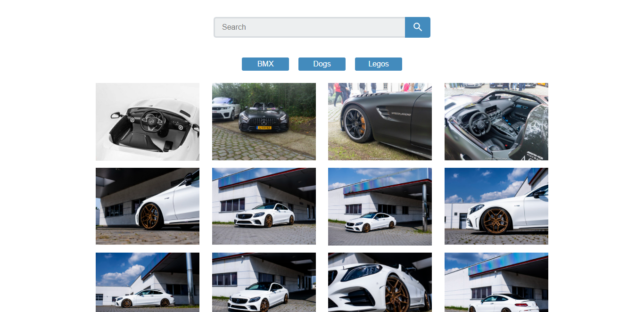Viewport: 644px width, 312px height.
Task: View bottom-row white coupe with black roof
Action: click(x=496, y=282)
